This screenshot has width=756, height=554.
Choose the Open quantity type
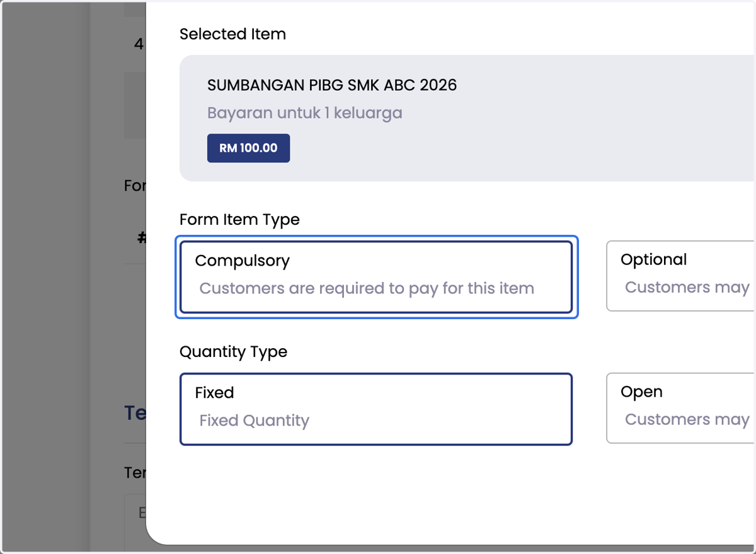point(681,408)
